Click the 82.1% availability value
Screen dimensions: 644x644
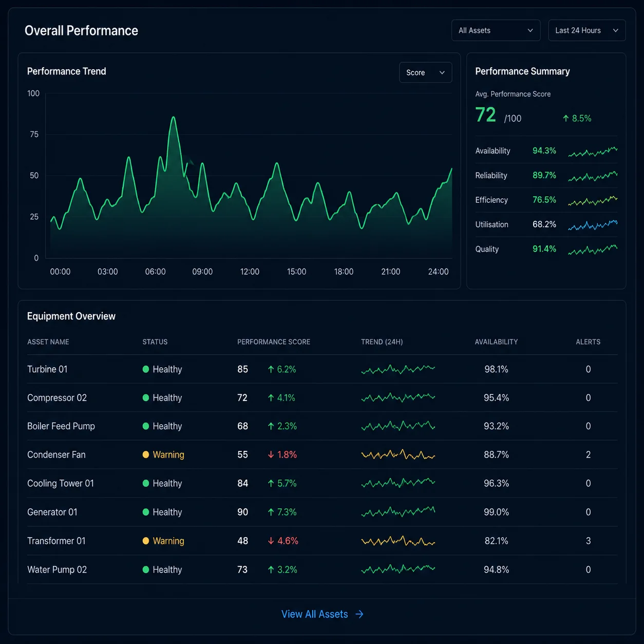[x=496, y=541]
